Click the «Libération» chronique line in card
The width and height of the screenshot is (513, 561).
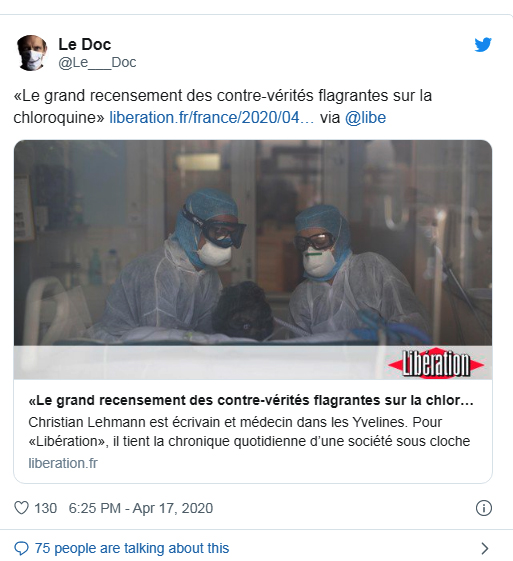click(x=249, y=441)
